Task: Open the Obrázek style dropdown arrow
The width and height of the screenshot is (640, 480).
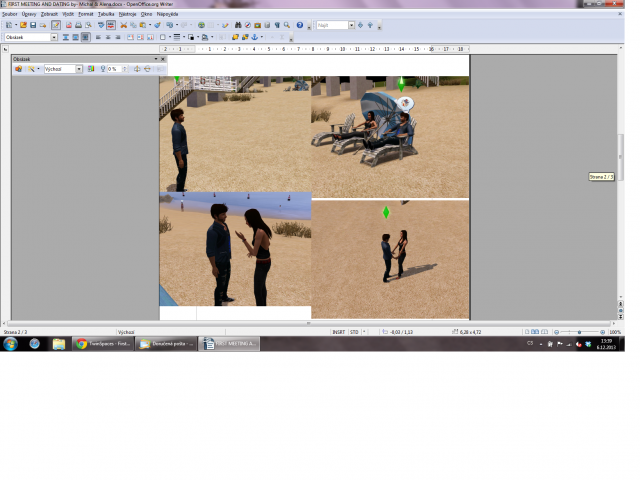Action: pos(54,37)
